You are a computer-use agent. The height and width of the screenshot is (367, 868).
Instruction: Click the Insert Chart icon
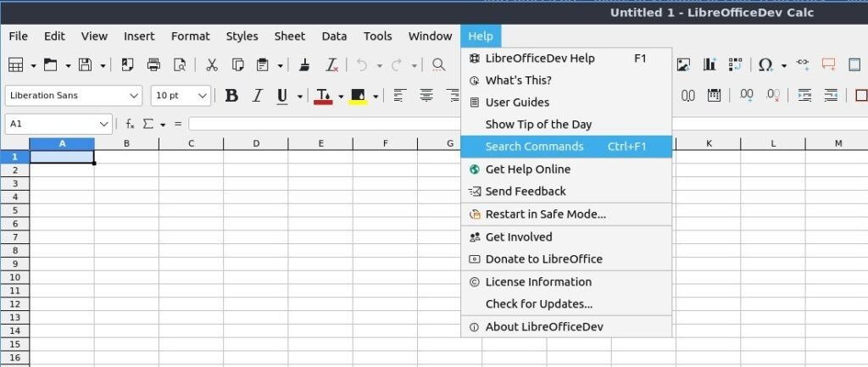(709, 64)
